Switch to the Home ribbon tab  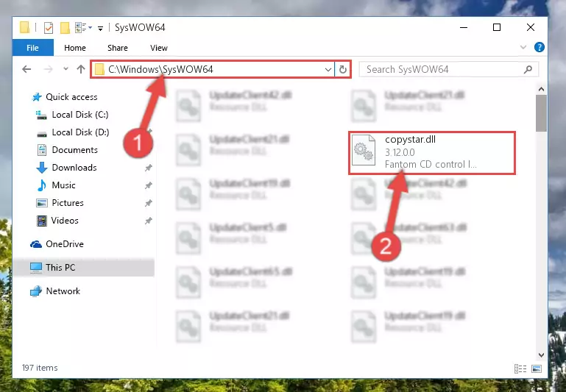point(75,48)
